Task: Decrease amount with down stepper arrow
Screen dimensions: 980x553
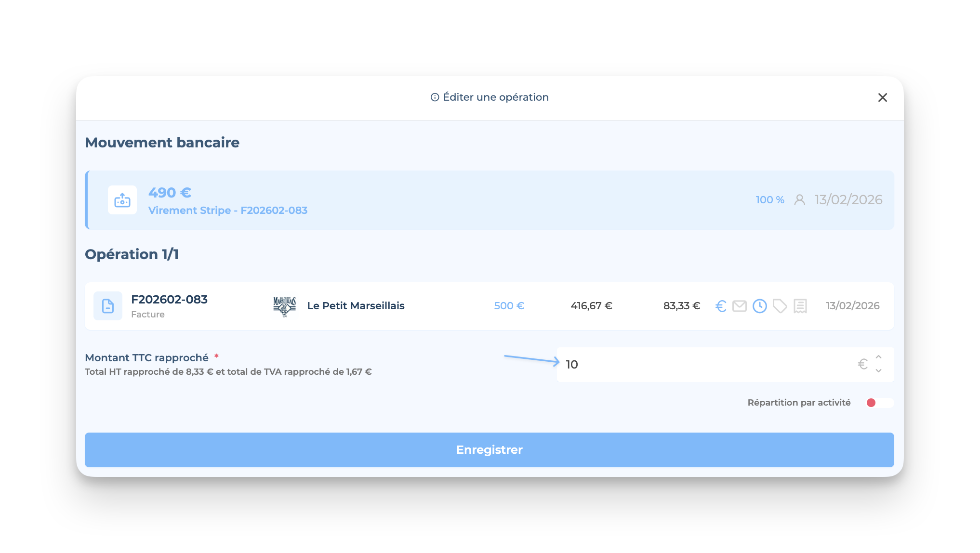Action: [878, 370]
